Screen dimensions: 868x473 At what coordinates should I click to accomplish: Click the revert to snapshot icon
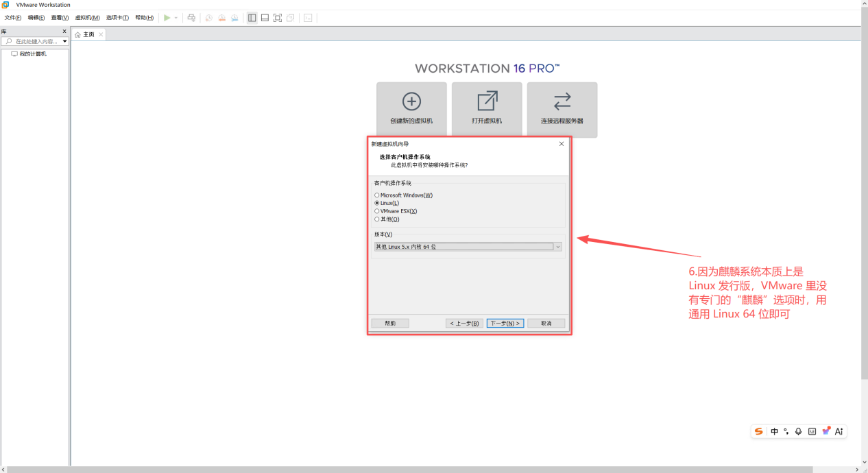(221, 18)
